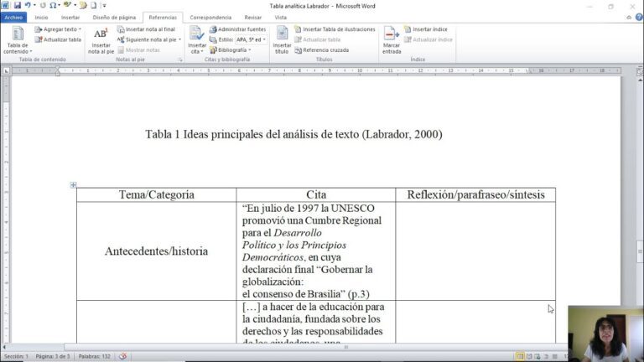Screen dimensions: 644x362
Task: Click the horizontal scrollbar left arrow
Action: 4,347
